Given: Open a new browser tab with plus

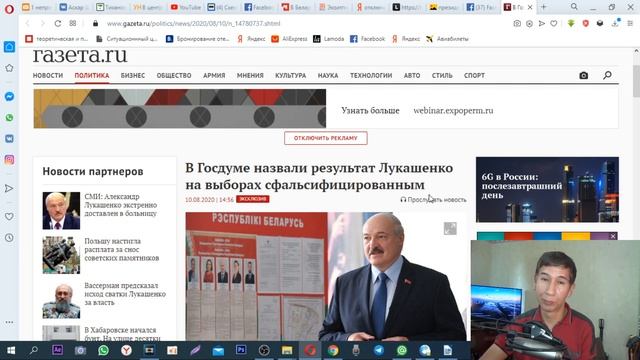Looking at the screenshot, I should coord(543,7).
